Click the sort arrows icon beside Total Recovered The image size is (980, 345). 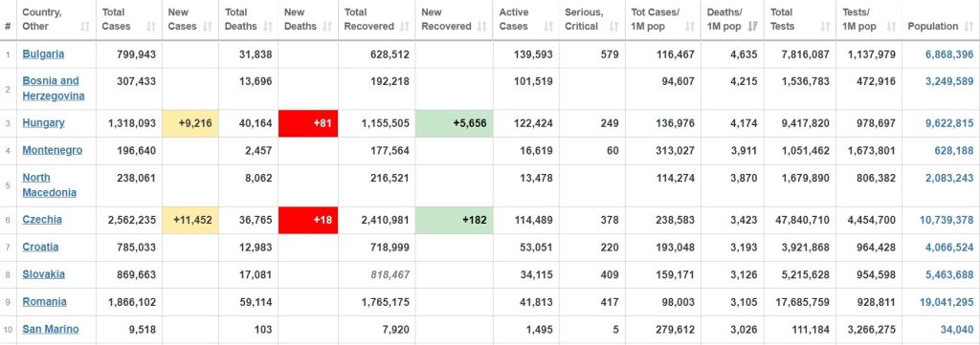point(405,26)
